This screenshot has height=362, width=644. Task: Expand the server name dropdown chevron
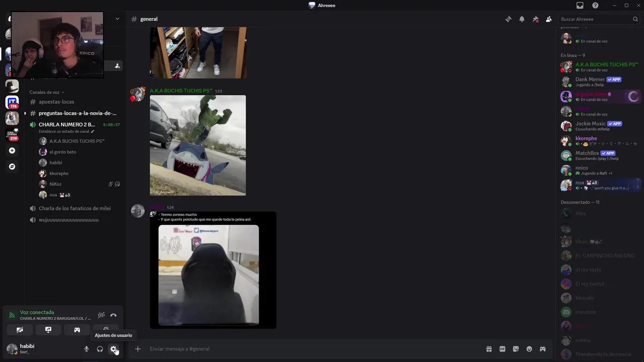point(117,19)
